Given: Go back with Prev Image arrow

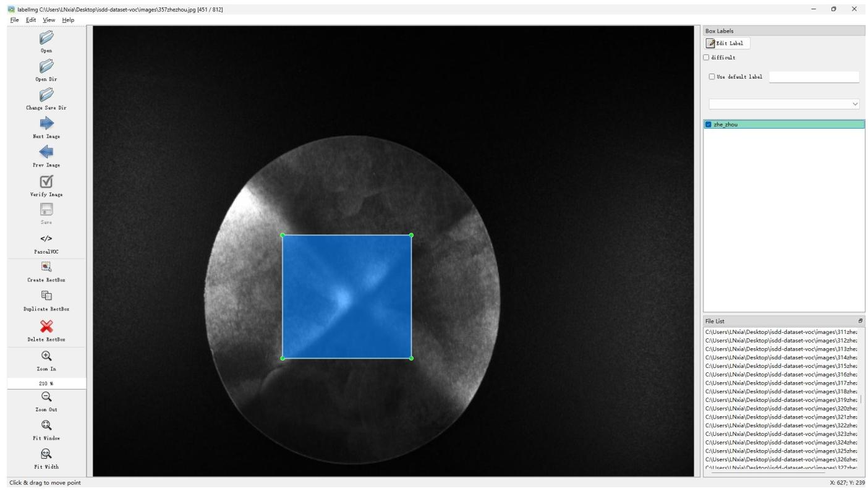Looking at the screenshot, I should (46, 153).
